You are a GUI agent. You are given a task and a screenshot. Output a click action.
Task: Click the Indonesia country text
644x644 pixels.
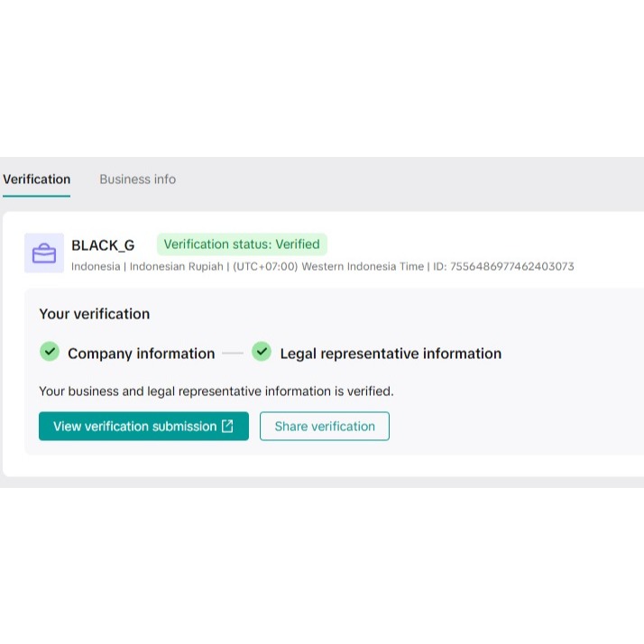pos(95,267)
